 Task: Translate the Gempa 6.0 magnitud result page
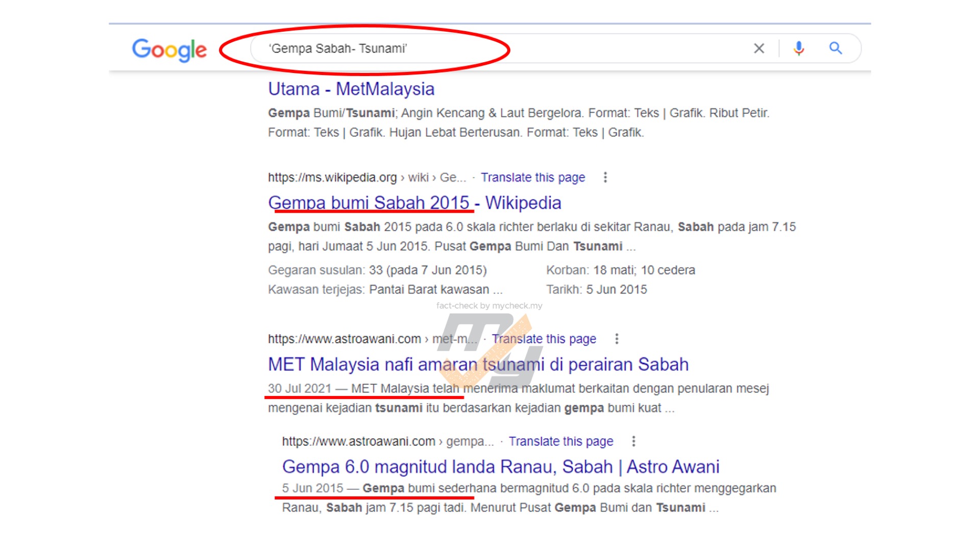click(x=561, y=441)
